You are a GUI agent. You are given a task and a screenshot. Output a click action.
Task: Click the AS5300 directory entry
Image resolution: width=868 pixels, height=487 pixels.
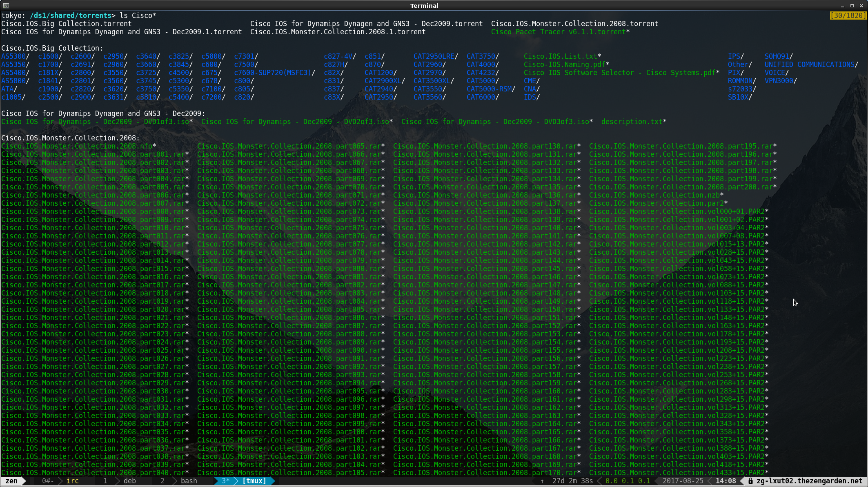13,56
